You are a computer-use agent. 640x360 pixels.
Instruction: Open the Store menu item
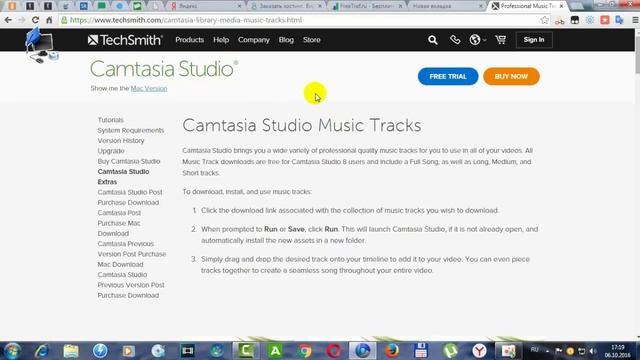pyautogui.click(x=311, y=40)
